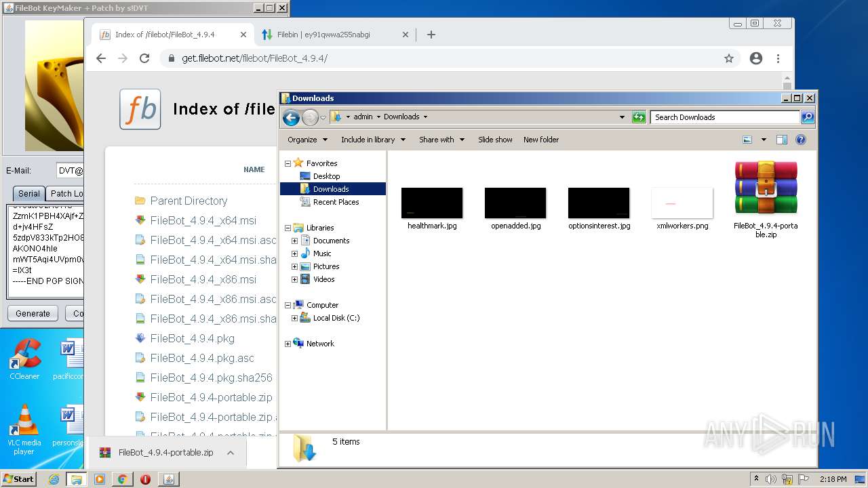
Task: Click the Windows Start button
Action: (x=19, y=479)
